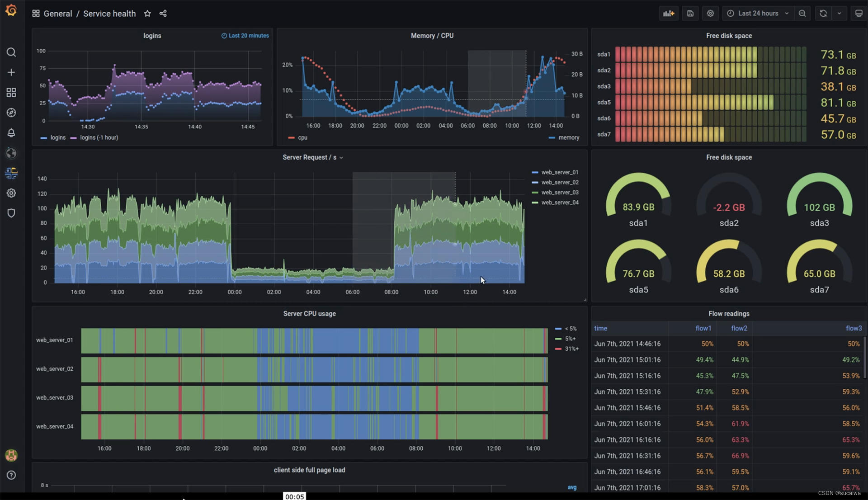
Task: Toggle web_server_03 series in legend
Action: pyautogui.click(x=560, y=193)
